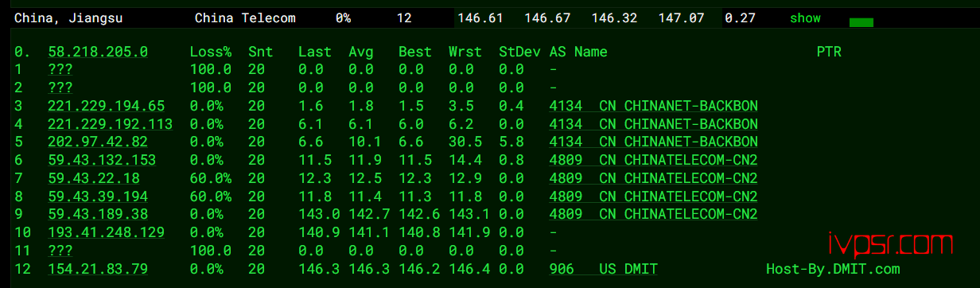The width and height of the screenshot is (980, 288).
Task: Click the Snt column header
Action: [x=260, y=52]
